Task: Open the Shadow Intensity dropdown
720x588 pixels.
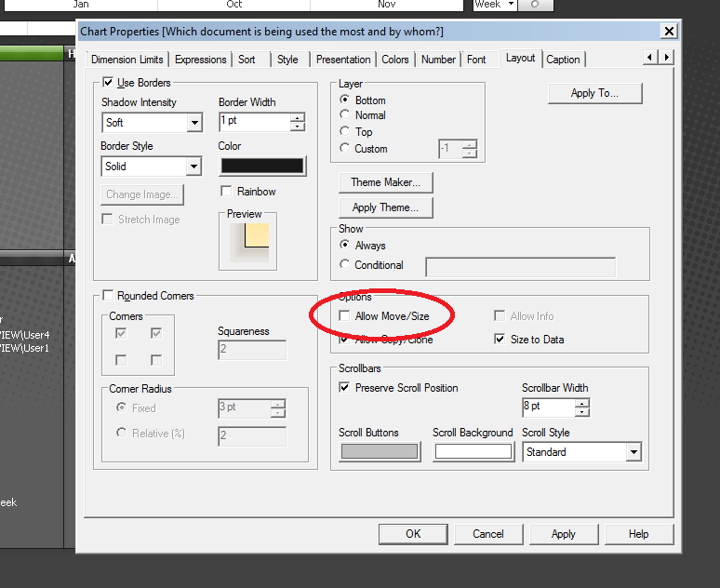Action: coord(194,123)
